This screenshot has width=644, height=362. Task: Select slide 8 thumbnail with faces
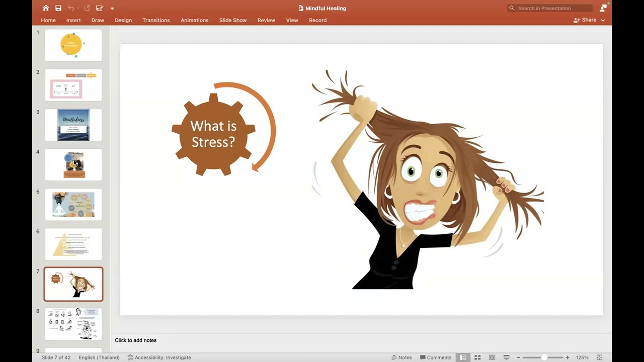73,324
